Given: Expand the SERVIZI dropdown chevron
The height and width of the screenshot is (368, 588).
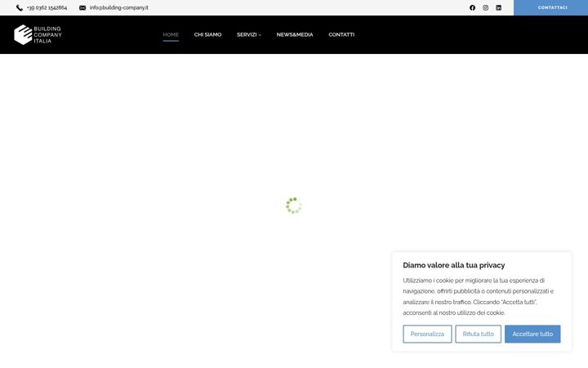Looking at the screenshot, I should pos(260,35).
